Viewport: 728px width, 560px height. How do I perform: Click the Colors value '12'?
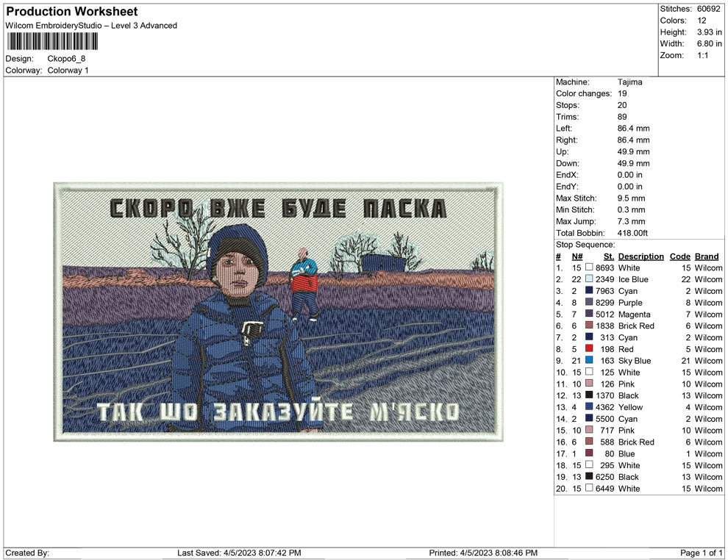[x=702, y=21]
